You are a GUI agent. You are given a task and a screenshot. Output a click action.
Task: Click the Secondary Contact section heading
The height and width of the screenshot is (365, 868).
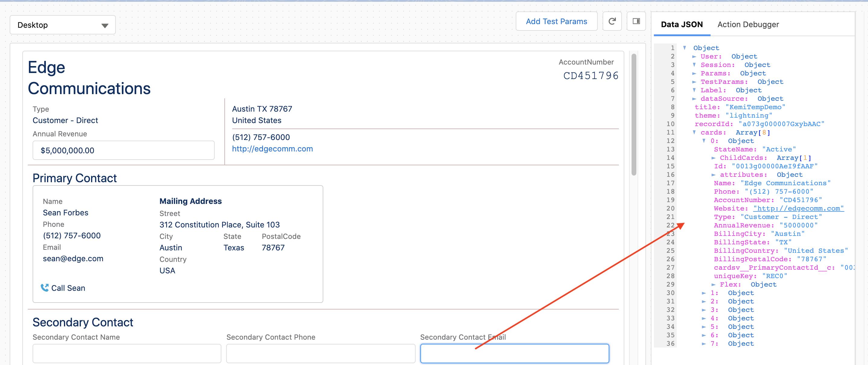pyautogui.click(x=83, y=322)
